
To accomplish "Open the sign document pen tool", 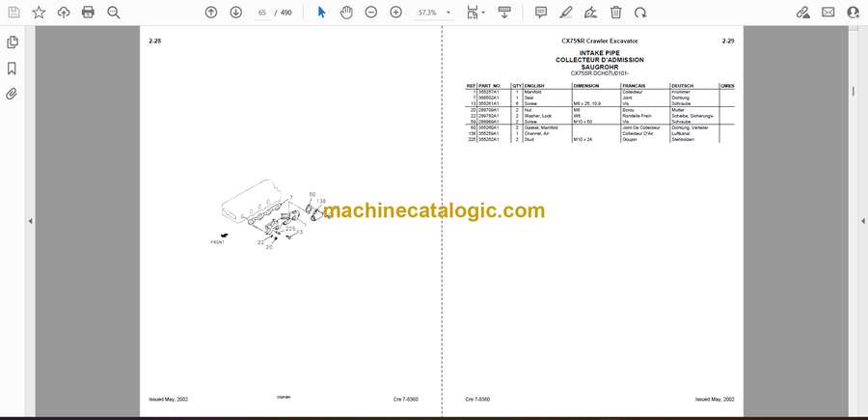I will (x=590, y=13).
